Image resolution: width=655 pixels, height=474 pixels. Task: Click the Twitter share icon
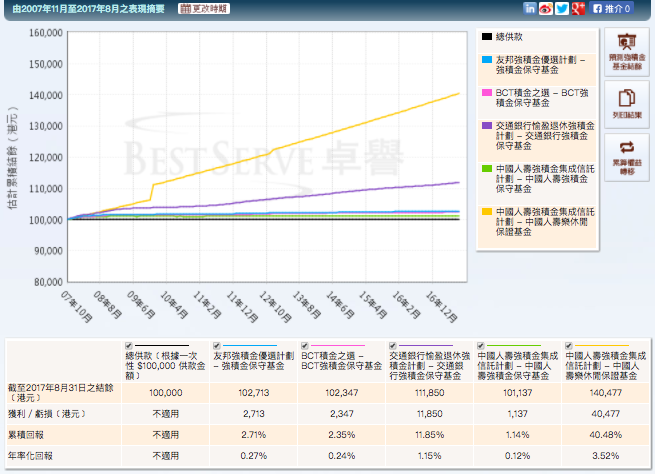click(x=562, y=8)
